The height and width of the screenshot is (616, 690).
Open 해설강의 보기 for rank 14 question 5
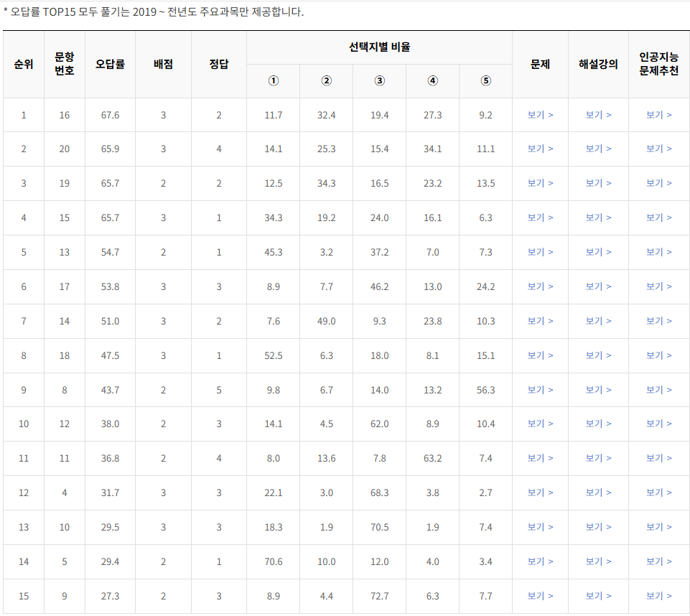[598, 561]
